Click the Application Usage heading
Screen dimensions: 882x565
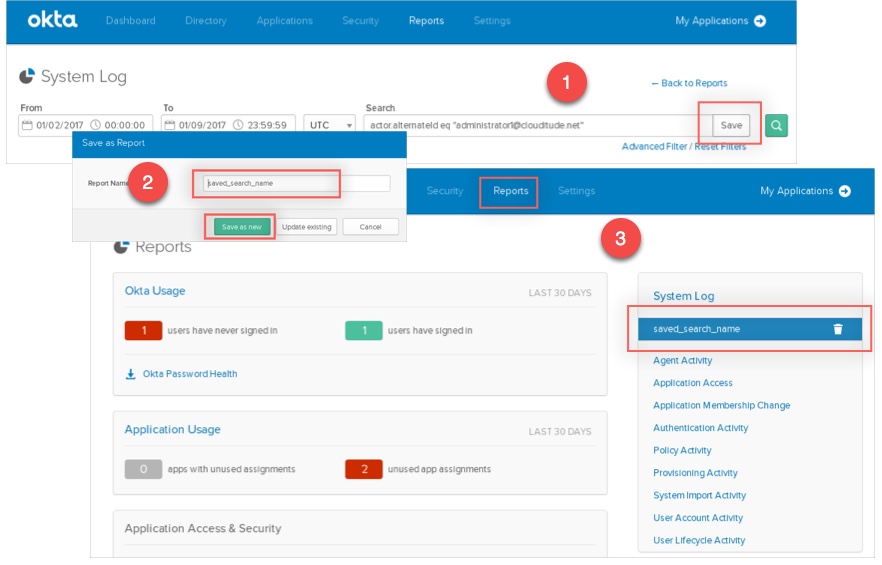coord(172,430)
